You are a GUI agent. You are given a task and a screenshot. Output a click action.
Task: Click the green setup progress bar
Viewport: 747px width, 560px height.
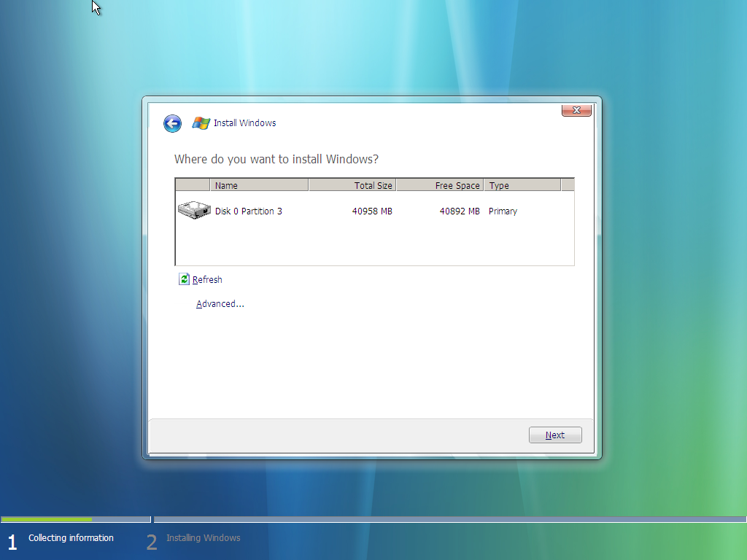click(x=47, y=519)
